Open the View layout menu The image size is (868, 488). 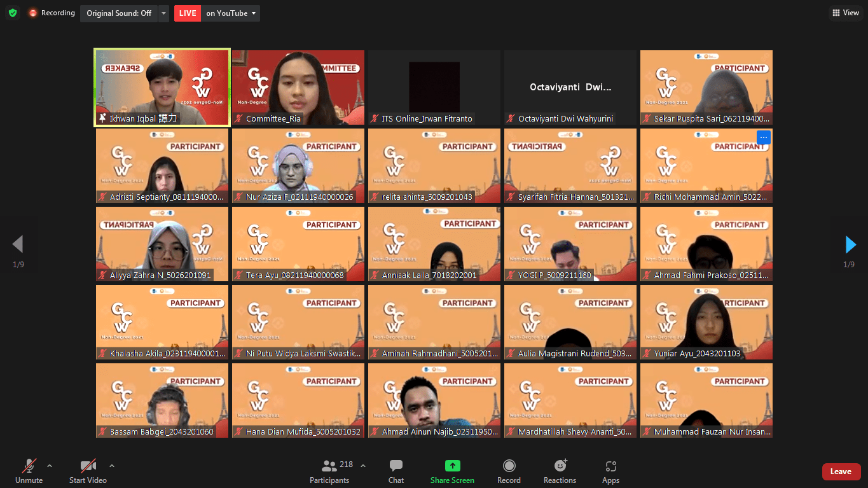tap(845, 13)
